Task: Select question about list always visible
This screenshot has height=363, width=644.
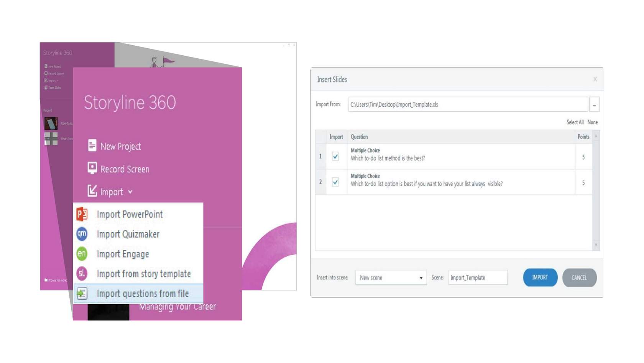Action: pos(426,184)
